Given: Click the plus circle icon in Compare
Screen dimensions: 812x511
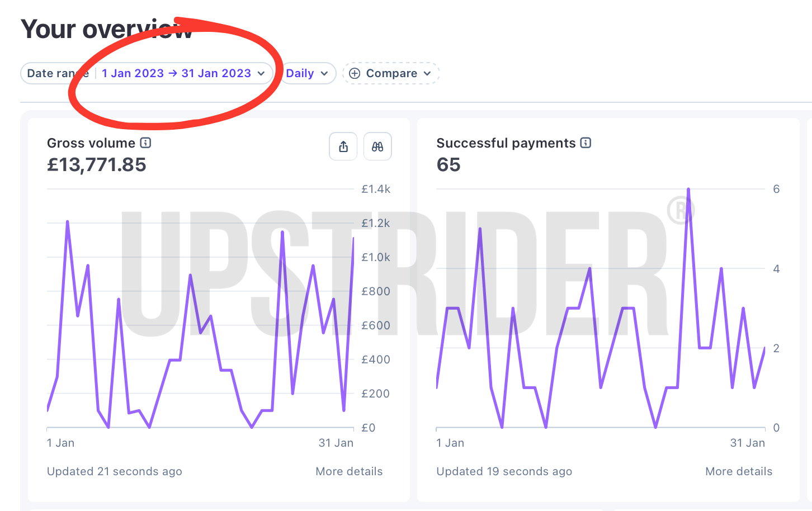Looking at the screenshot, I should coord(355,73).
